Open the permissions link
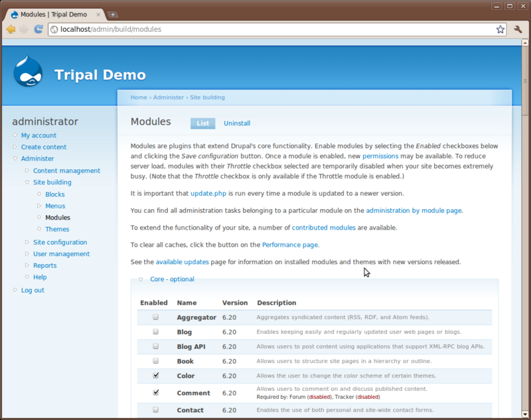This screenshot has width=531, height=420. click(380, 156)
